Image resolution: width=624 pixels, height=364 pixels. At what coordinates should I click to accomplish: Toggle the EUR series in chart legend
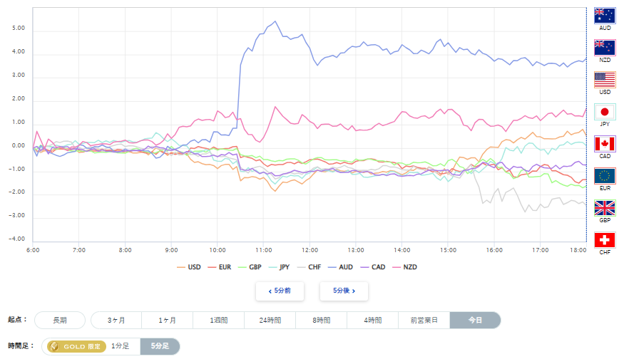220,267
